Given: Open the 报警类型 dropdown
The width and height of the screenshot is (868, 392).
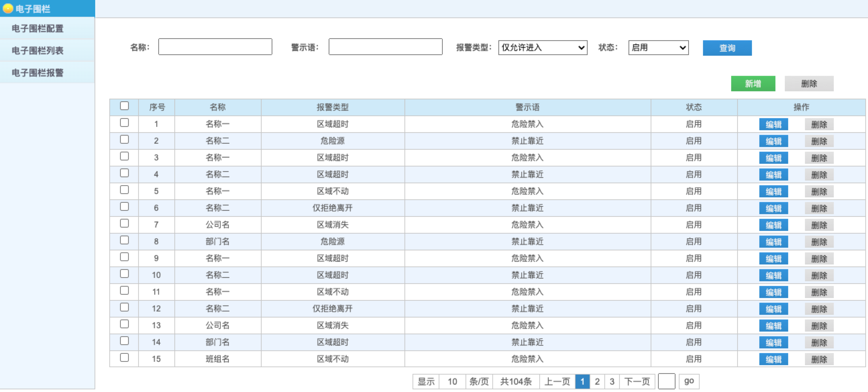Looking at the screenshot, I should pos(543,48).
